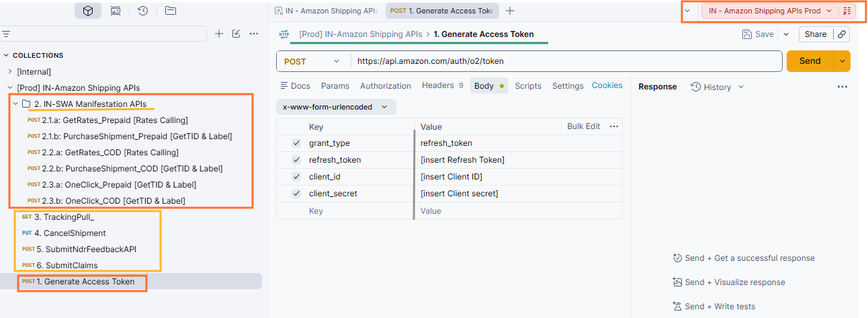This screenshot has height=318, width=868.
Task: Click the Send button
Action: click(810, 61)
